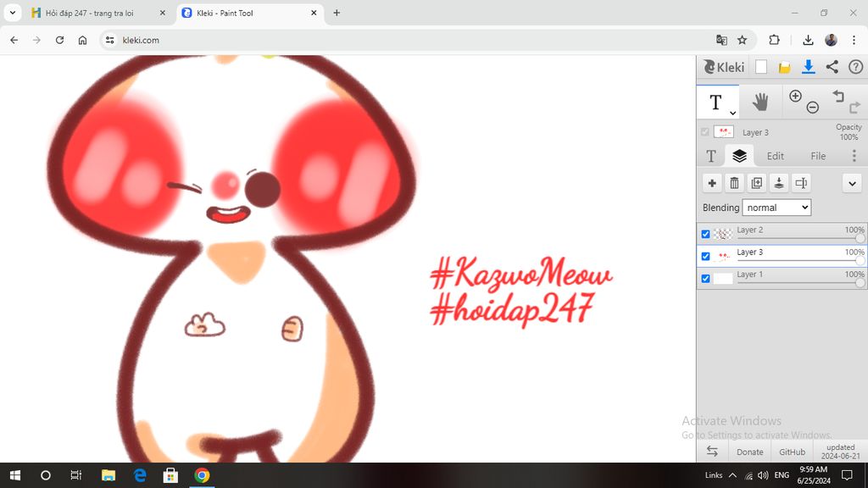The height and width of the screenshot is (488, 868).
Task: Open the Windows Start menu
Action: [x=15, y=475]
